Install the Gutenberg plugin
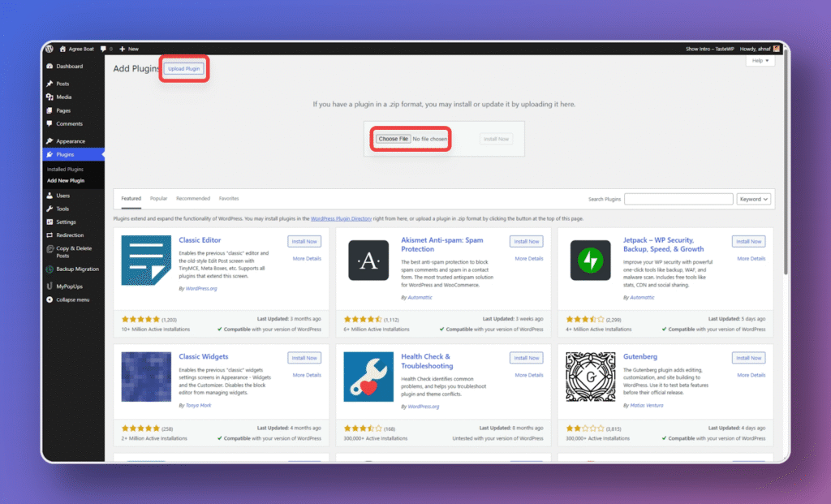This screenshot has height=504, width=831. (x=748, y=358)
